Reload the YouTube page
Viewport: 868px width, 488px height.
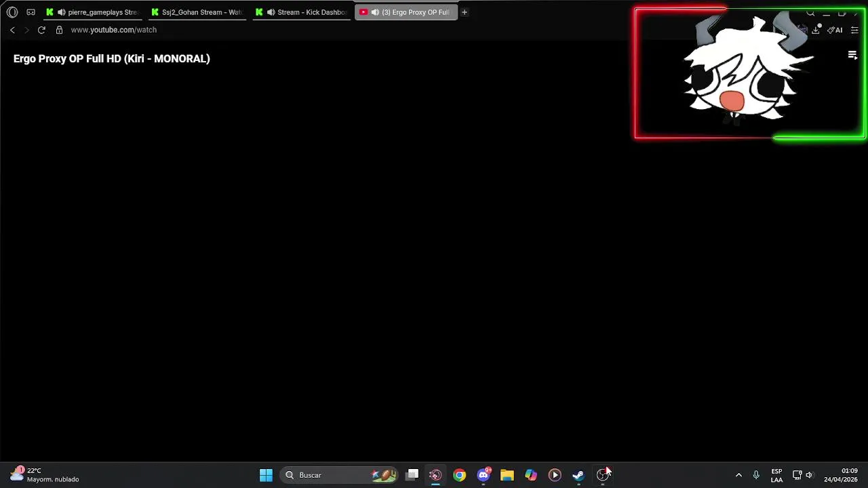click(x=41, y=30)
